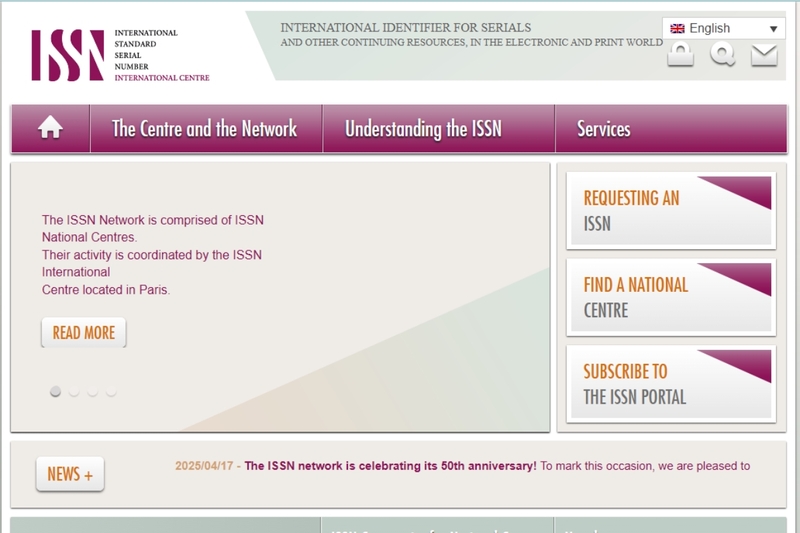Open Find a National Centre card
This screenshot has height=533, width=800.
pyautogui.click(x=671, y=297)
